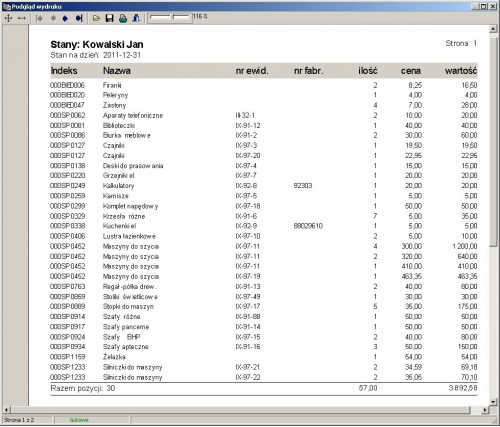
Task: Click the horizontal scrollbar right arrow
Action: tap(485, 410)
